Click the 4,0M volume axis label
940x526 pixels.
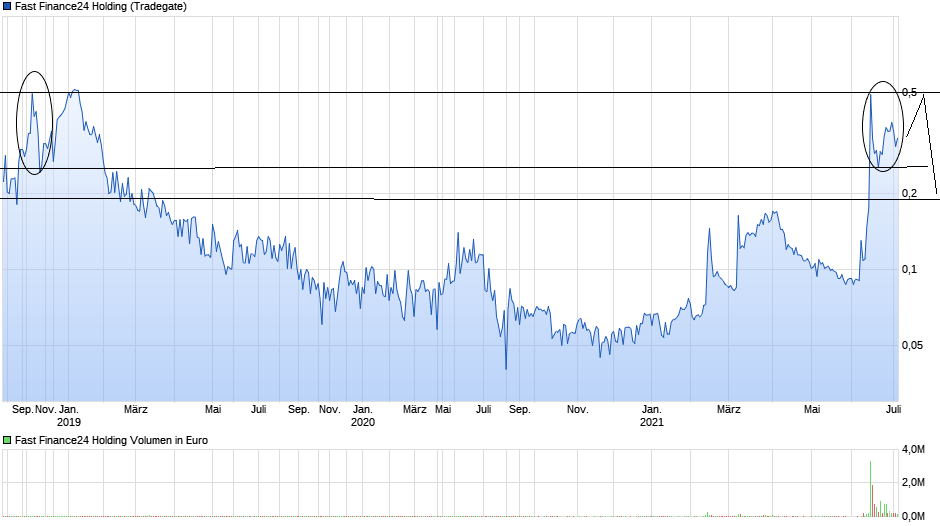(x=913, y=449)
